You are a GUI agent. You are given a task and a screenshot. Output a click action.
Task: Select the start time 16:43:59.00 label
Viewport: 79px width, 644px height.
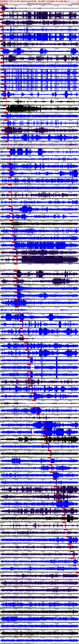click(4, 3)
